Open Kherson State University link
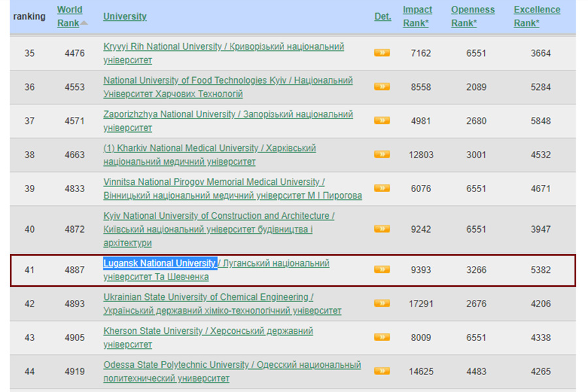588x392 pixels. (x=208, y=338)
